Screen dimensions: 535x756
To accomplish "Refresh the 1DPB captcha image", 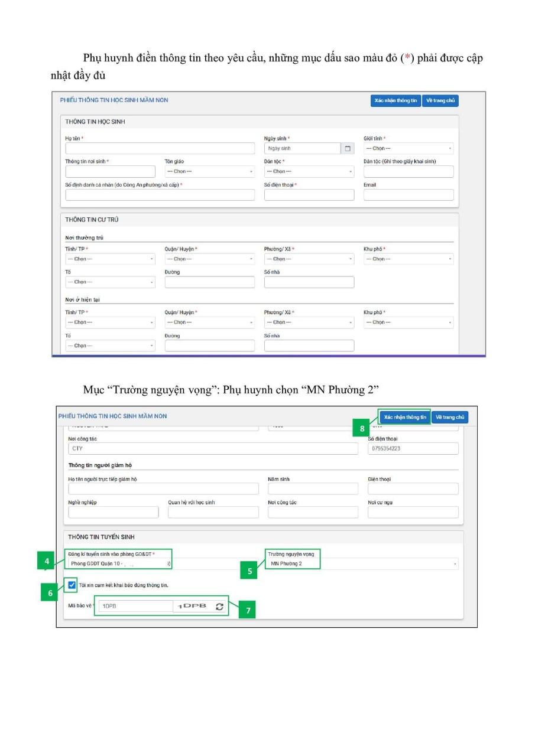I will click(x=219, y=606).
